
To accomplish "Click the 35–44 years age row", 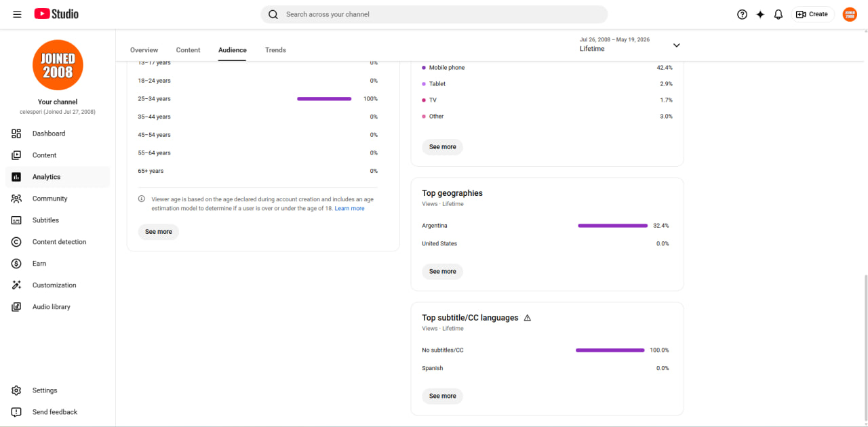I will pos(258,117).
